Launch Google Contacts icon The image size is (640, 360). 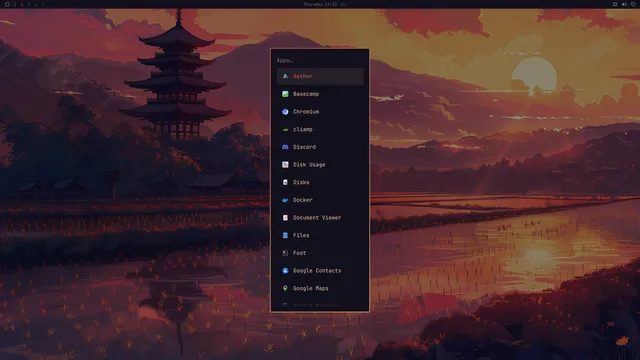click(285, 271)
